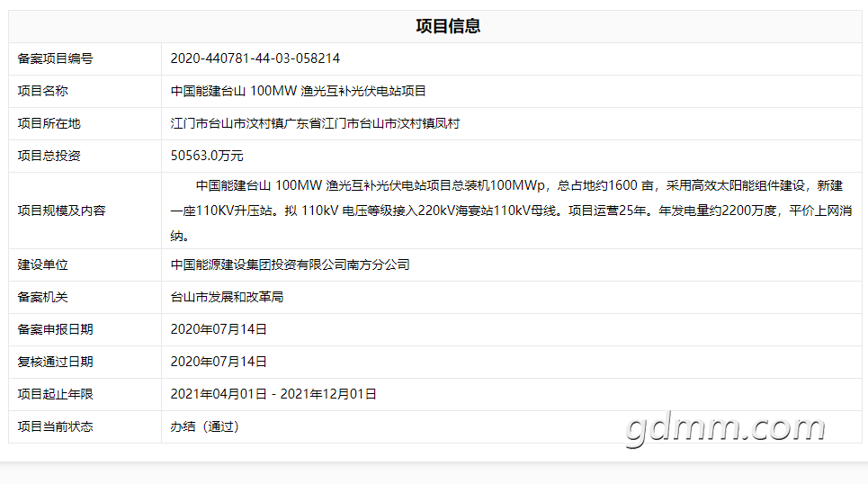Image resolution: width=868 pixels, height=484 pixels.
Task: Select the 项目规模及内容 label cell
Action: point(85,211)
